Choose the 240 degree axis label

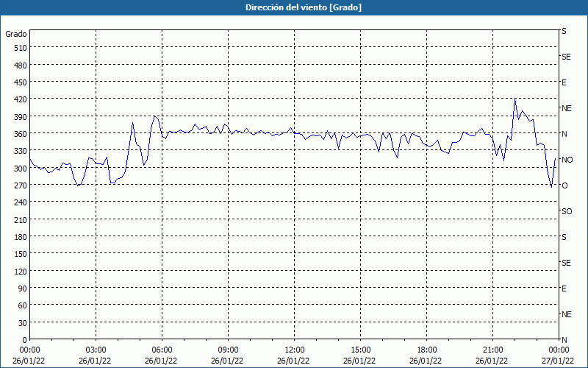21,202
